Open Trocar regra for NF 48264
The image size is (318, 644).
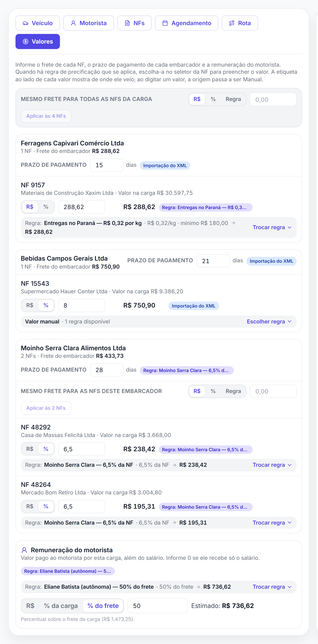coord(272,523)
